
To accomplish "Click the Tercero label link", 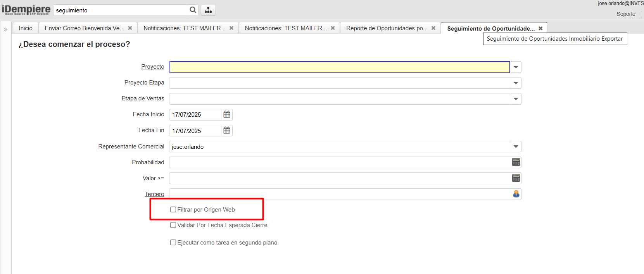I will pos(154,194).
